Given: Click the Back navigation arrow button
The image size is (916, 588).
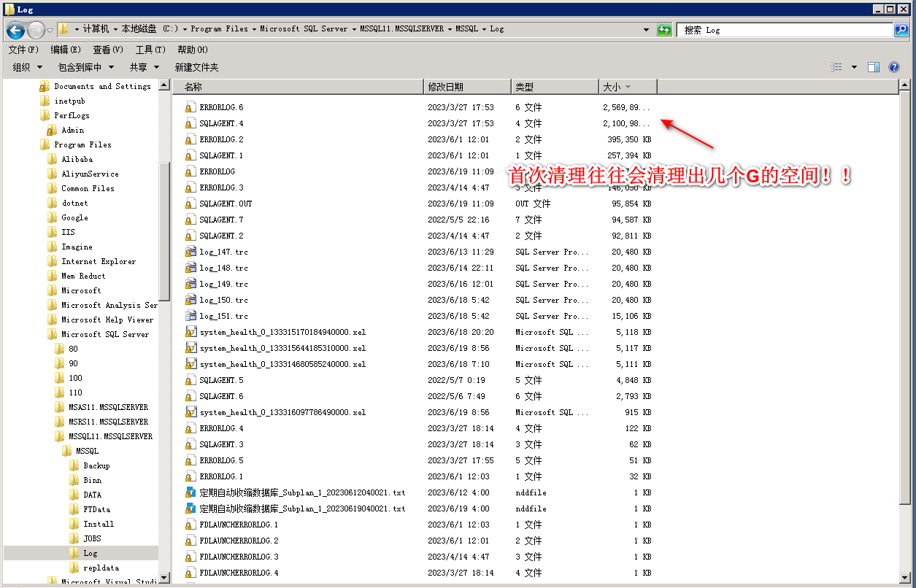Looking at the screenshot, I should pos(16,30).
